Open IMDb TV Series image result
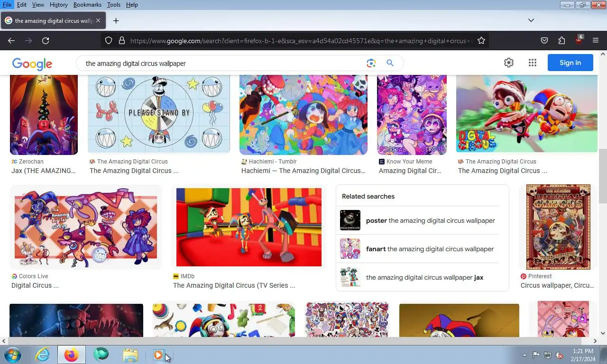607x364 pixels. pos(249,227)
